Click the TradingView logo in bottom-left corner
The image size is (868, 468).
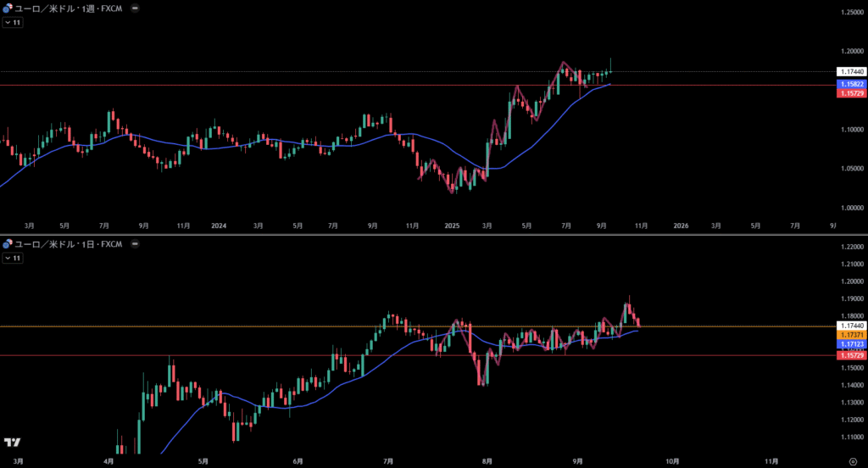pyautogui.click(x=12, y=443)
